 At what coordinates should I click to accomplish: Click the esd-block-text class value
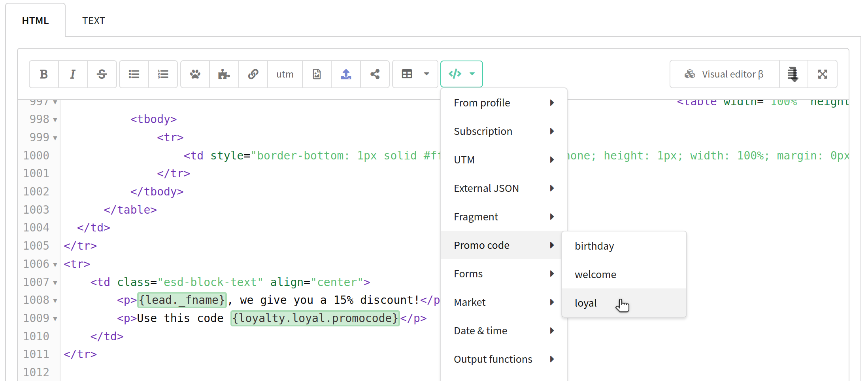coord(210,282)
